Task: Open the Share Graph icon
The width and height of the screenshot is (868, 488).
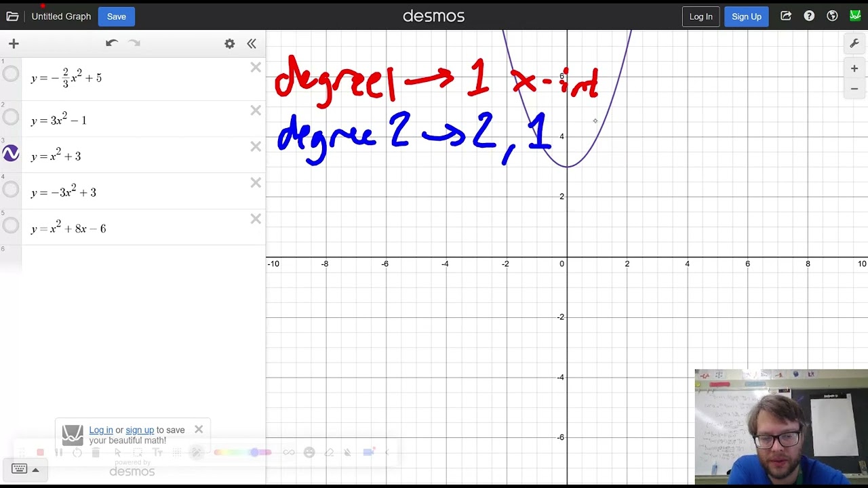Action: [786, 16]
